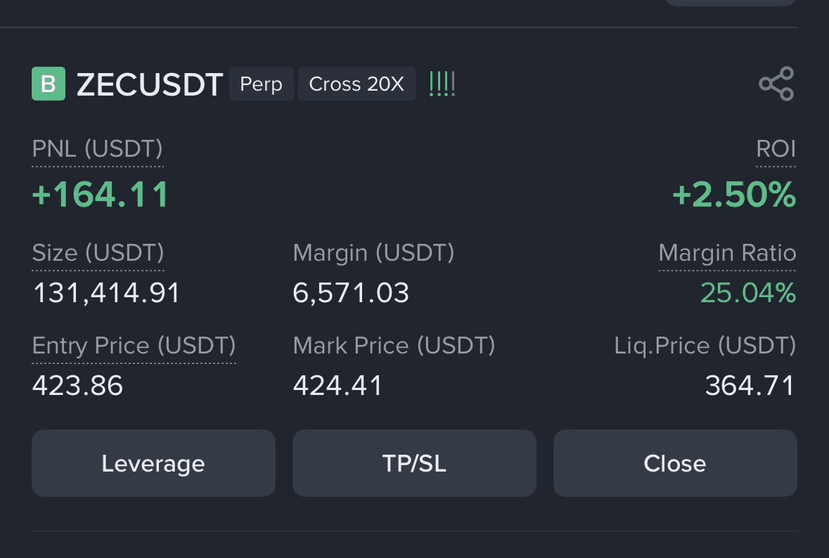Tap the ROI label
Screen dimensions: 829x558
tap(776, 149)
